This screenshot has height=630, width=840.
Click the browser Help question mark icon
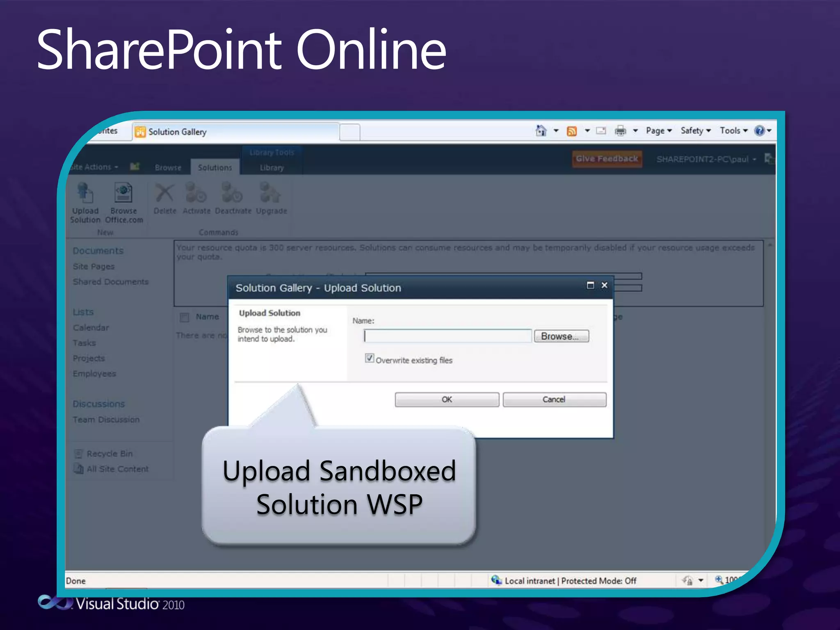click(759, 130)
